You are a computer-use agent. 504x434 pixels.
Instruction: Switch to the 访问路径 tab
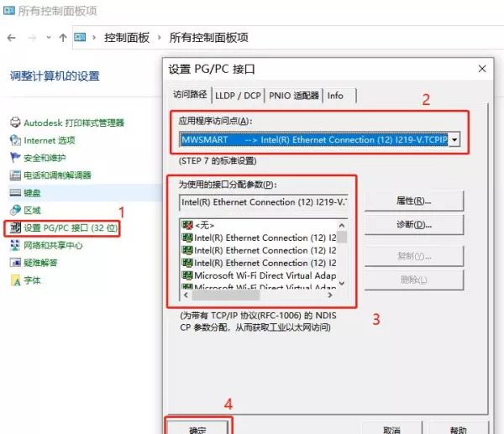click(x=190, y=94)
